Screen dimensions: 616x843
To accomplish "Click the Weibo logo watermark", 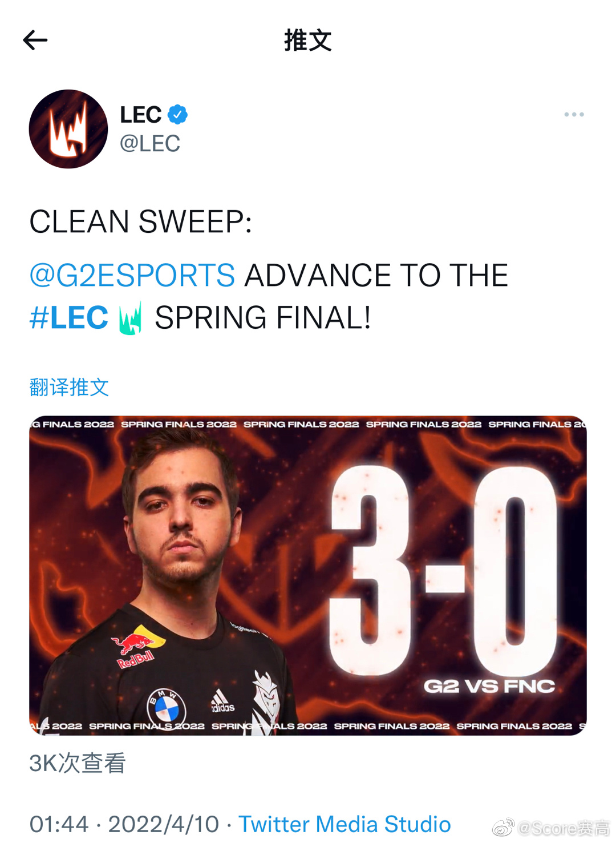I will click(x=503, y=827).
